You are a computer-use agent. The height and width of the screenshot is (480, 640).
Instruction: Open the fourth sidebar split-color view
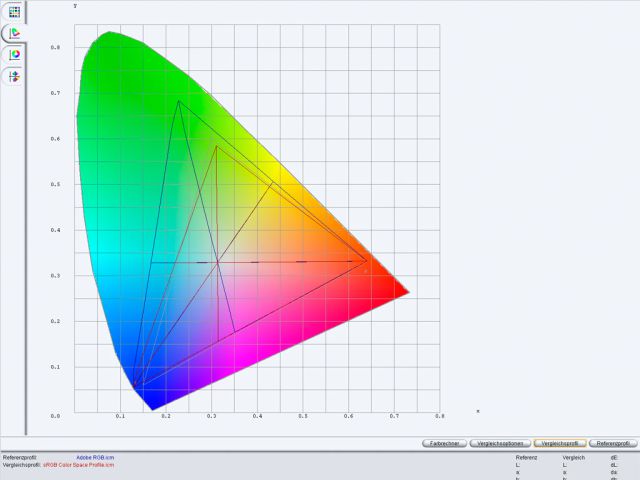click(14, 76)
